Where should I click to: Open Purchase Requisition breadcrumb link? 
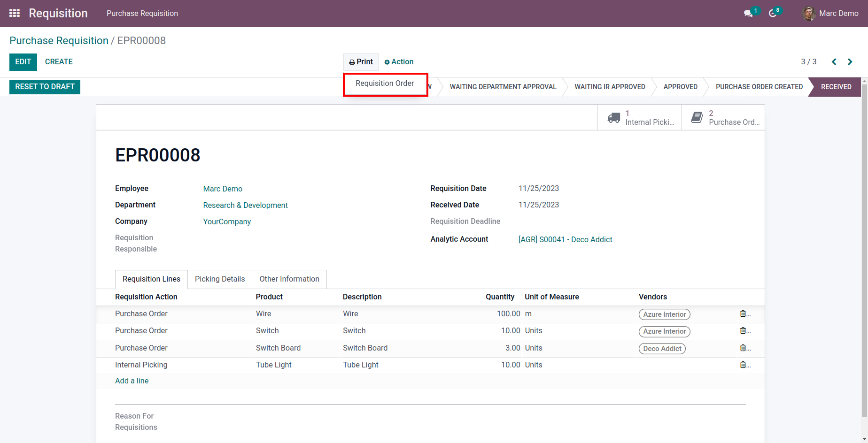pos(59,41)
